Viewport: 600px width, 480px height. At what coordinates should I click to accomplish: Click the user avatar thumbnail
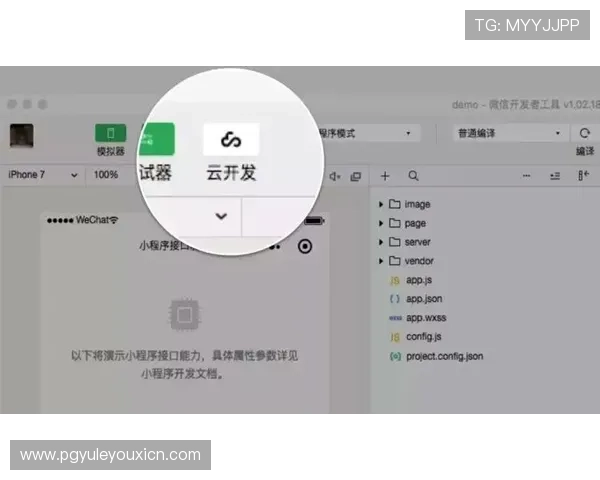(22, 136)
